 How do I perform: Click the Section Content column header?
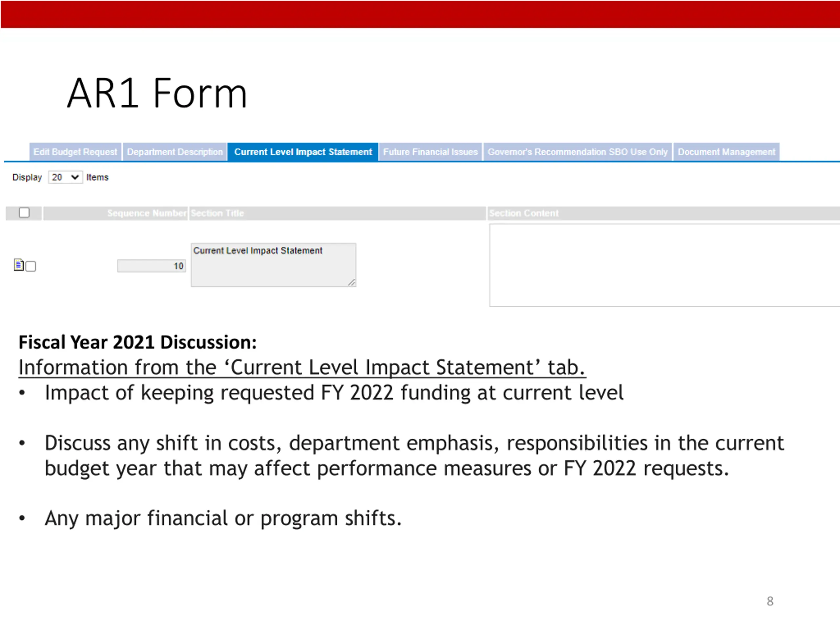[x=524, y=213]
